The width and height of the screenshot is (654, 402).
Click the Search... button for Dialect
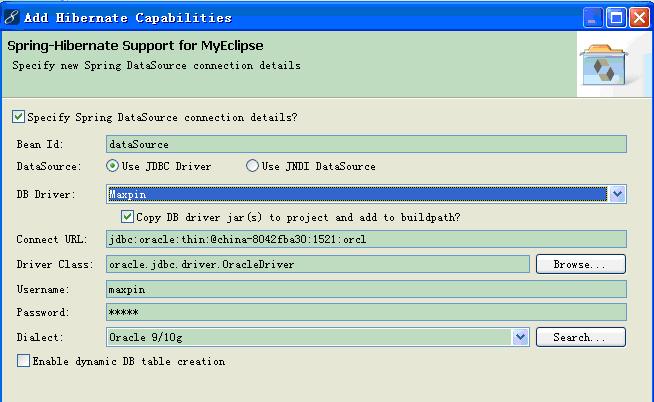pos(581,337)
